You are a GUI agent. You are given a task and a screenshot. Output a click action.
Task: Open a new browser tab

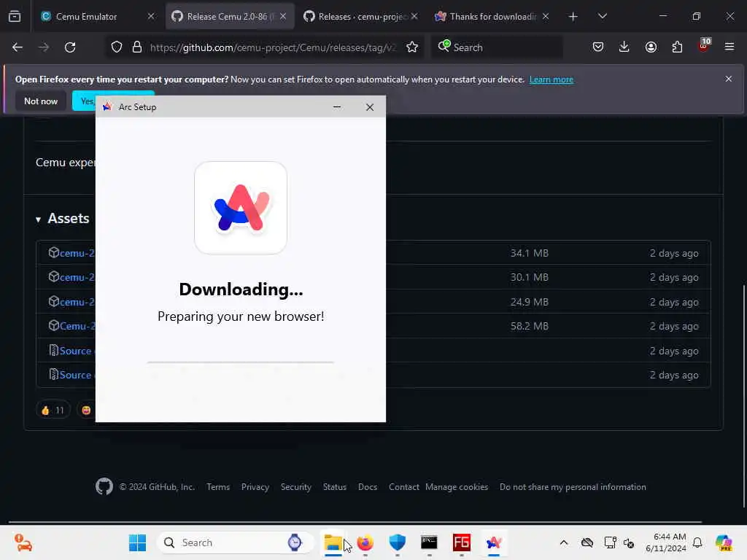[x=573, y=17]
